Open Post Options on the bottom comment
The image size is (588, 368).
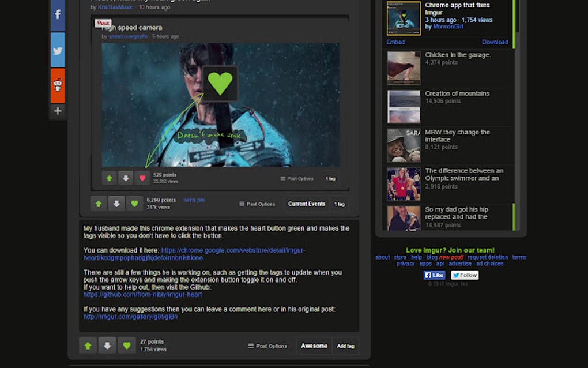pos(272,346)
